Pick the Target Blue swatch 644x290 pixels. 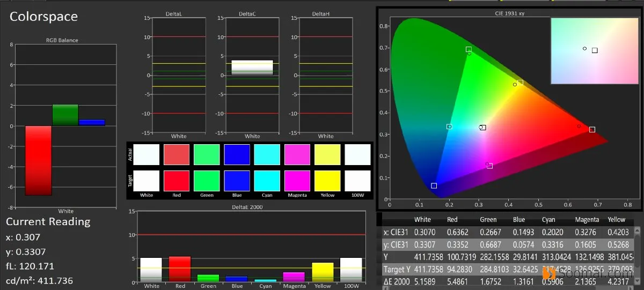237,181
